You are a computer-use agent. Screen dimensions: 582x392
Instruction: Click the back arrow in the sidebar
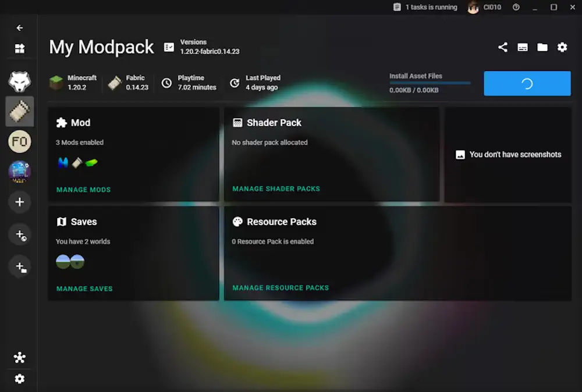tap(20, 28)
